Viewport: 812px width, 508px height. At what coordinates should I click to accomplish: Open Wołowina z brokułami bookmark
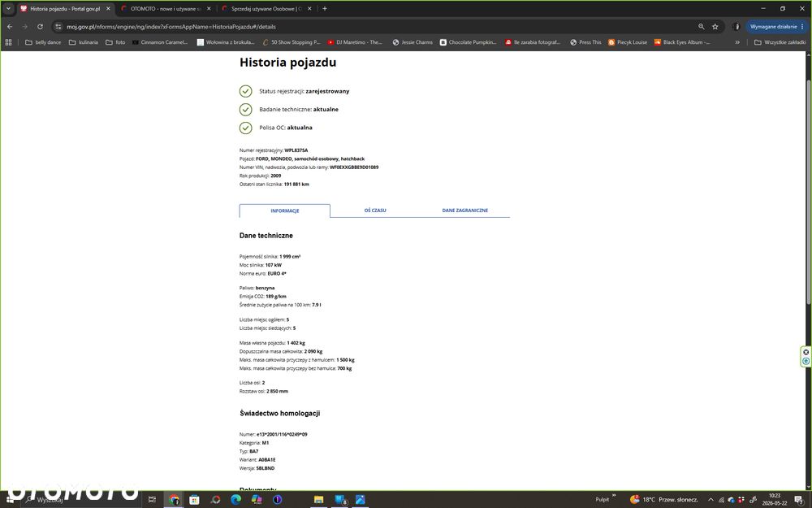226,42
